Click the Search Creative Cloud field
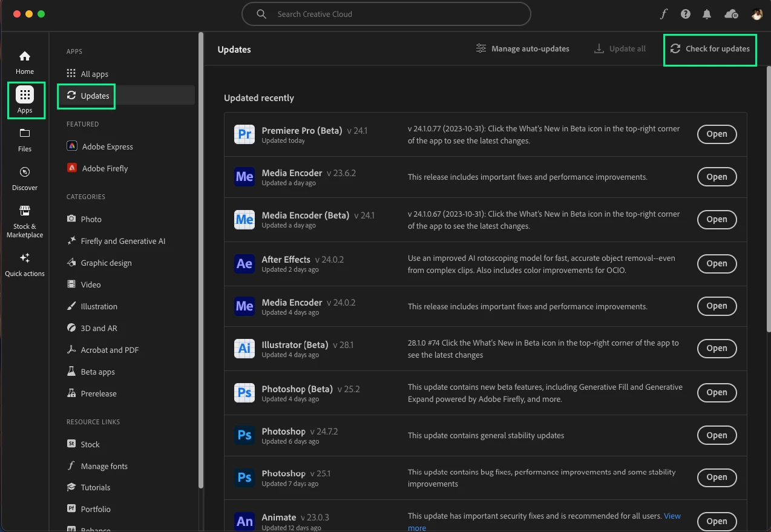This screenshot has height=532, width=771. point(386,14)
